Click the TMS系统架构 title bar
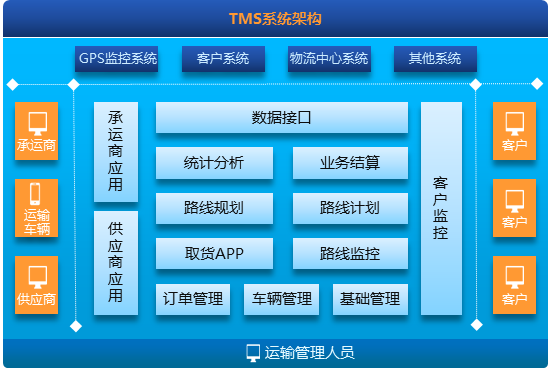The height and width of the screenshot is (371, 548). coord(275,18)
